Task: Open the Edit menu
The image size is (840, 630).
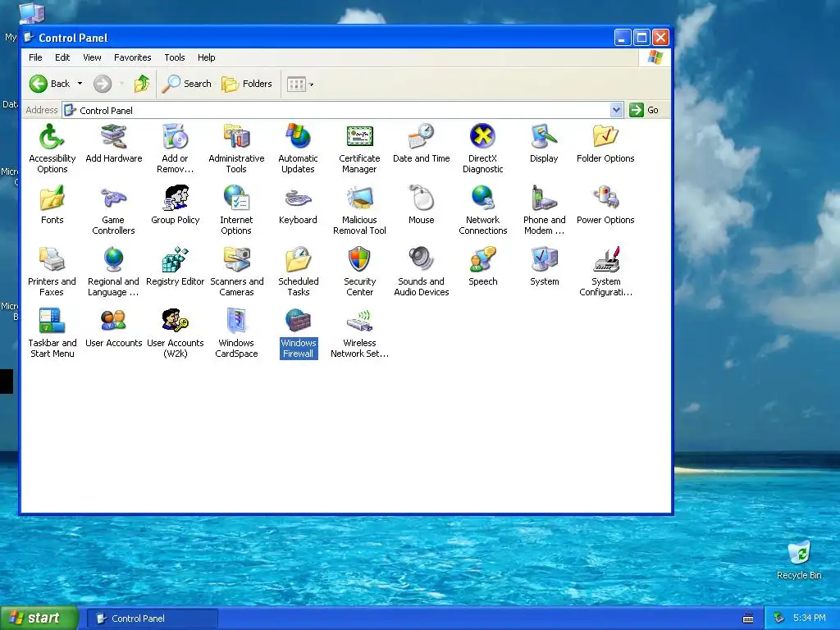Action: click(62, 57)
